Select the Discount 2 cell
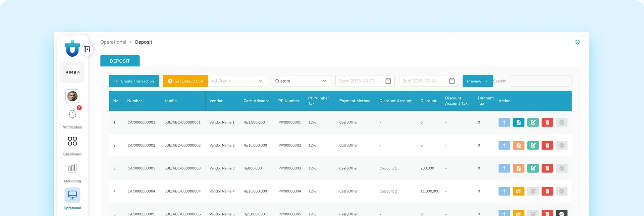 (388, 191)
